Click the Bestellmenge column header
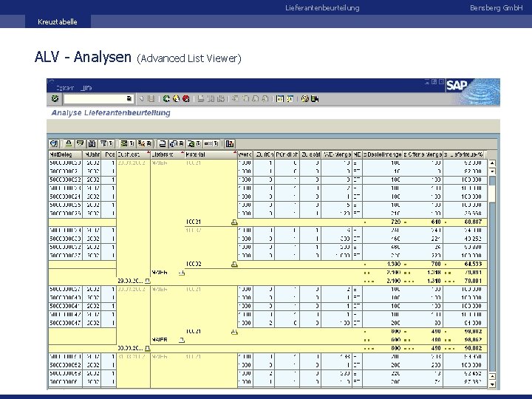532x399 pixels. pos(383,154)
